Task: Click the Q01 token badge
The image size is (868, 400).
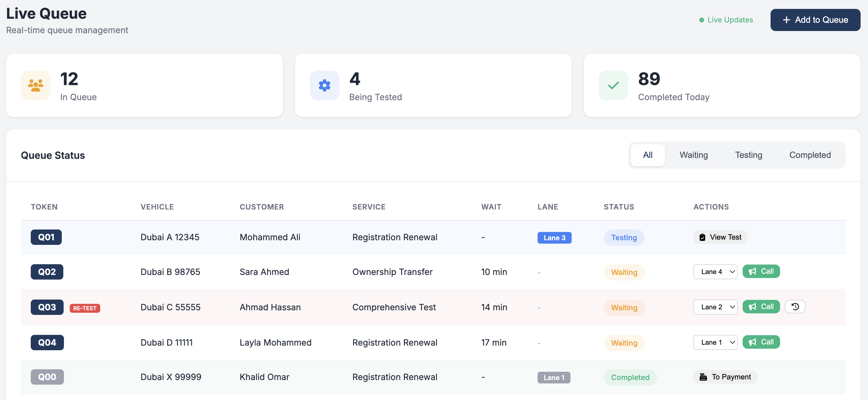Action: (46, 237)
